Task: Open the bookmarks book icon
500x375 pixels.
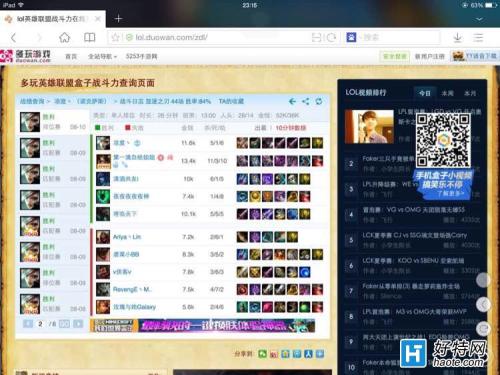Action: [x=89, y=37]
